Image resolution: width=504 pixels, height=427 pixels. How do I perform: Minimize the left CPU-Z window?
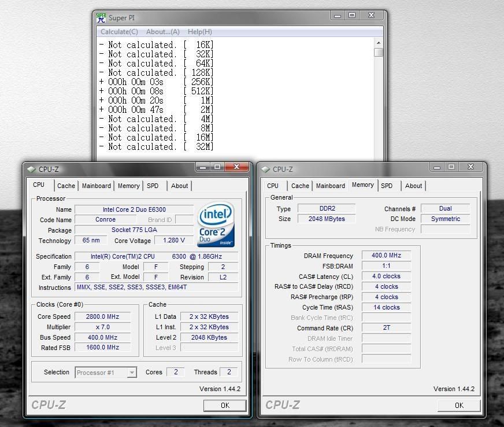pos(202,167)
